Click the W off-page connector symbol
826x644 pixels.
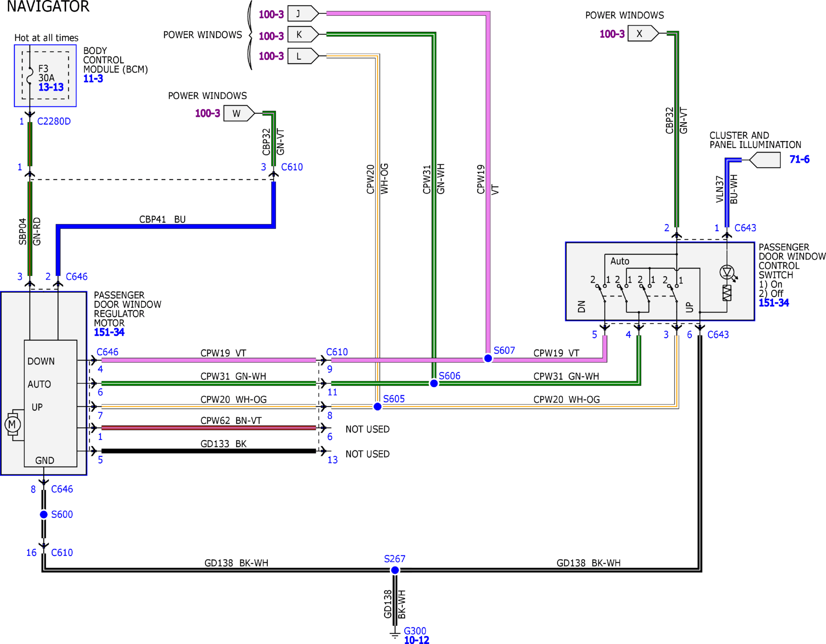pos(239,113)
